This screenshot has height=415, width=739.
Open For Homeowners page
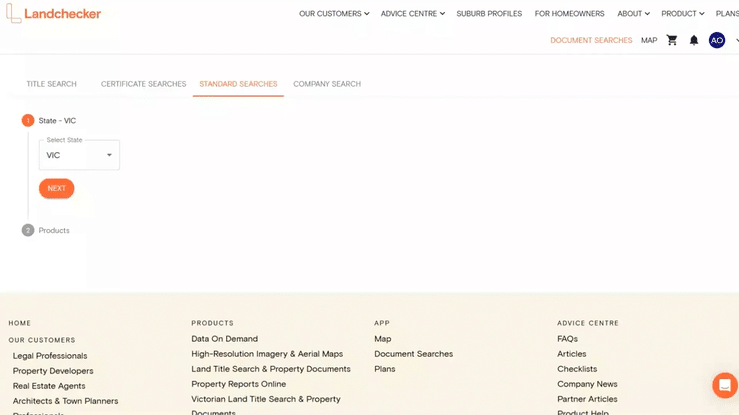pos(569,14)
